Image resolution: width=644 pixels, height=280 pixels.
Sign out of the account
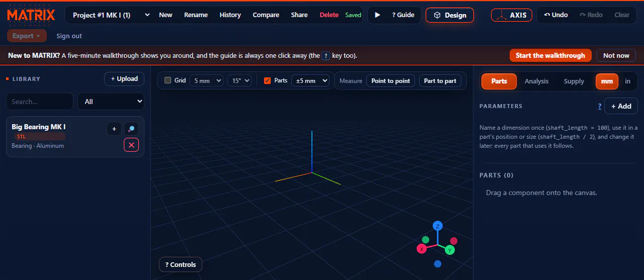69,36
